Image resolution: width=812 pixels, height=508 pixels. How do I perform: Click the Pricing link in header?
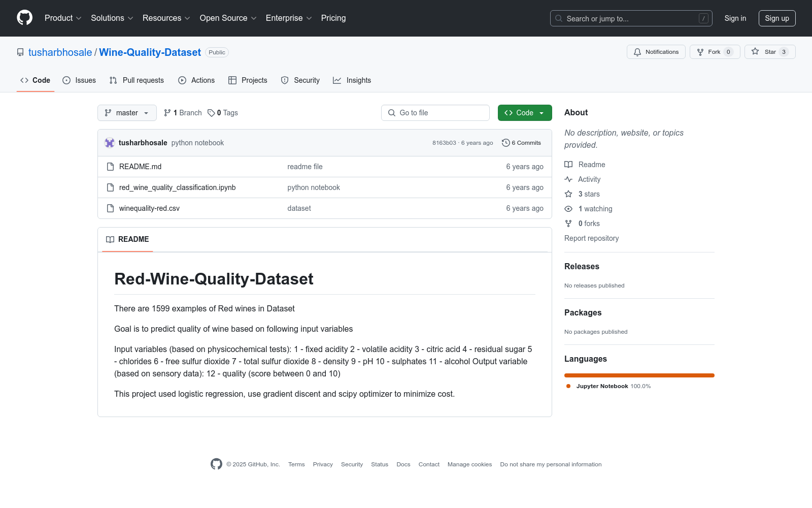click(333, 18)
